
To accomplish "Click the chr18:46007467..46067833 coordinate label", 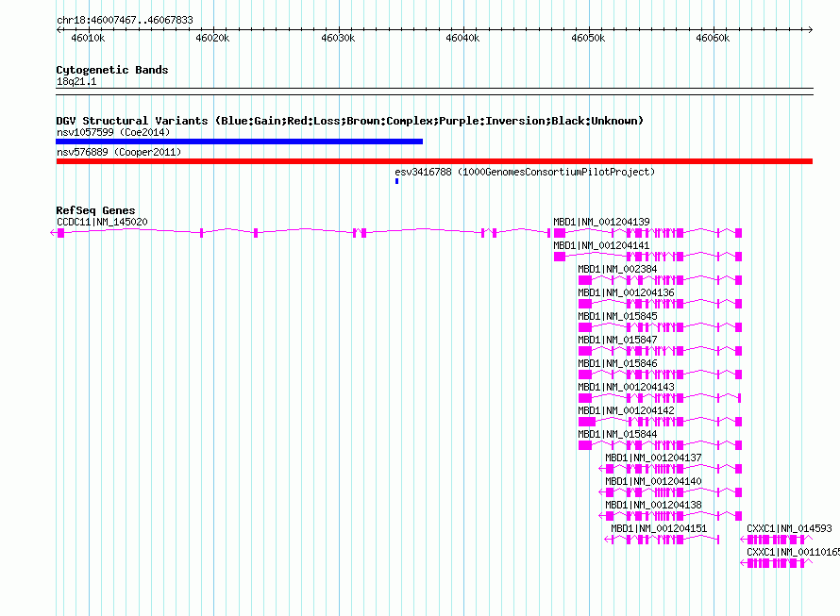I will tap(125, 20).
